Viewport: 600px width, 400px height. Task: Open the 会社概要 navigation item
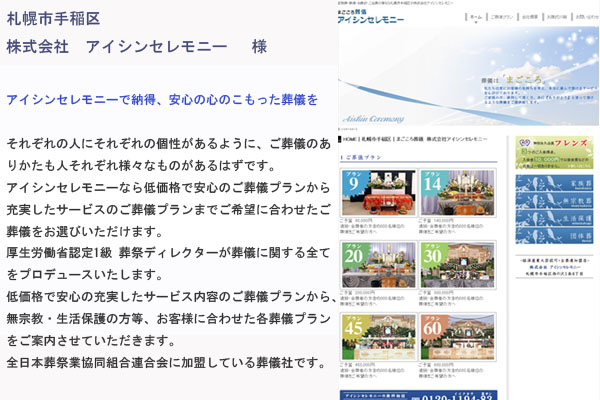coord(530,17)
